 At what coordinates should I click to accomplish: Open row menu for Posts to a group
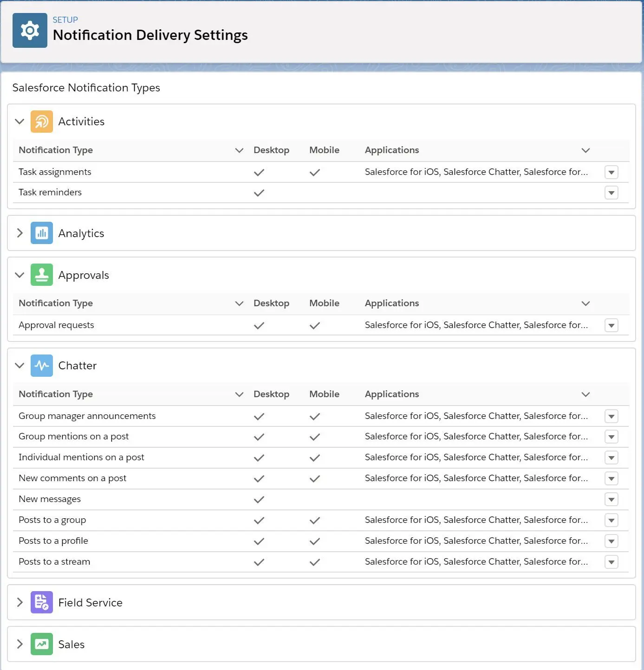point(611,520)
